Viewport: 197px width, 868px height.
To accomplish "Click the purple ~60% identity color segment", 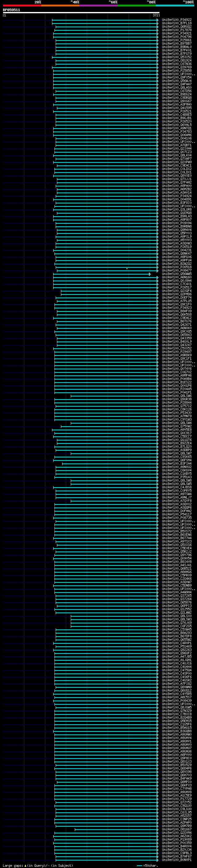I will coord(99,6).
